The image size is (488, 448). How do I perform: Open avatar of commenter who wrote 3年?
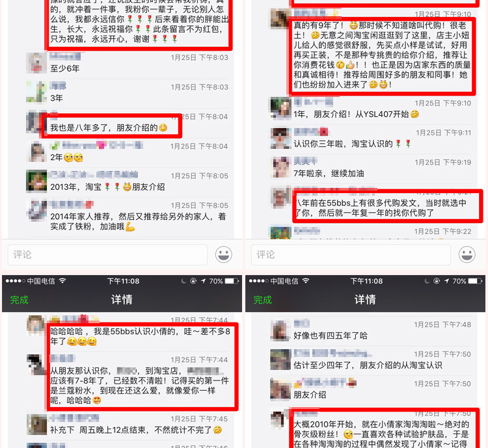(x=36, y=92)
